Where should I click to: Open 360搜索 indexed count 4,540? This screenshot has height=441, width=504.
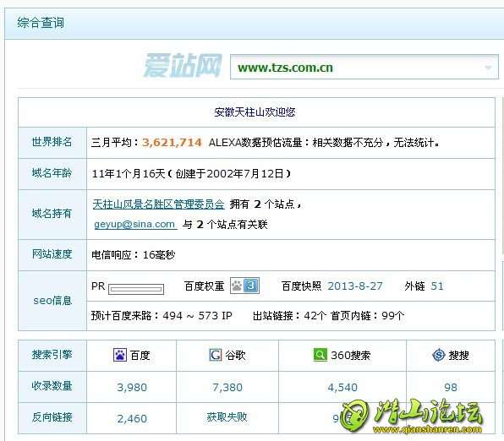342,388
